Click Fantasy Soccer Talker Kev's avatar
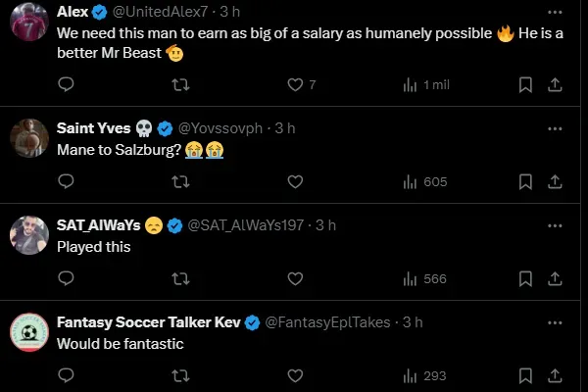Screen dimensions: 588x392 pyautogui.click(x=30, y=331)
